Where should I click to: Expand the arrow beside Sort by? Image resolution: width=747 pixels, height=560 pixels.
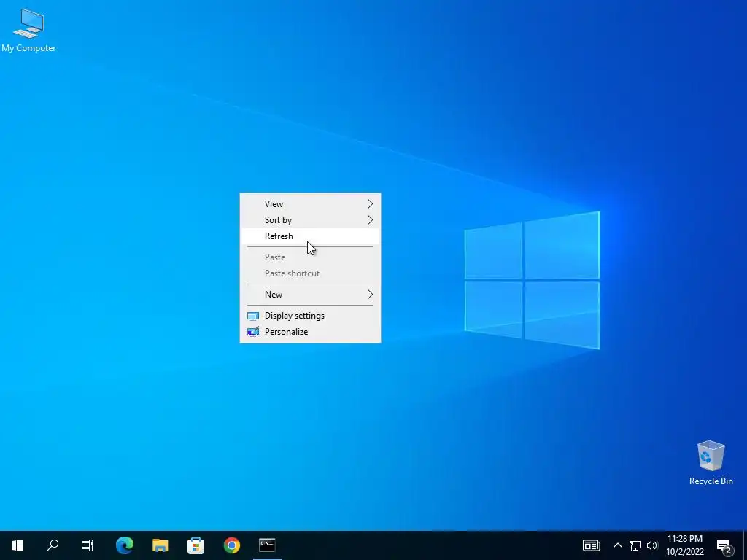(370, 220)
